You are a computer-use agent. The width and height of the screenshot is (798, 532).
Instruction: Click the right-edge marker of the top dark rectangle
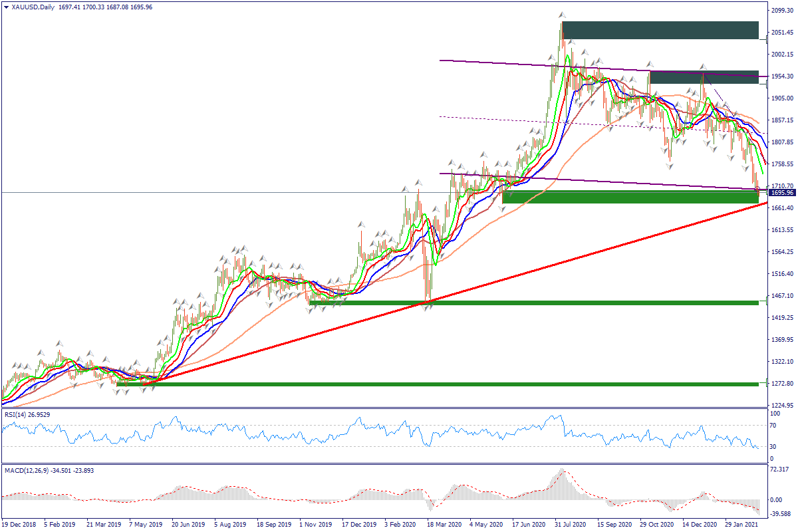click(x=768, y=39)
